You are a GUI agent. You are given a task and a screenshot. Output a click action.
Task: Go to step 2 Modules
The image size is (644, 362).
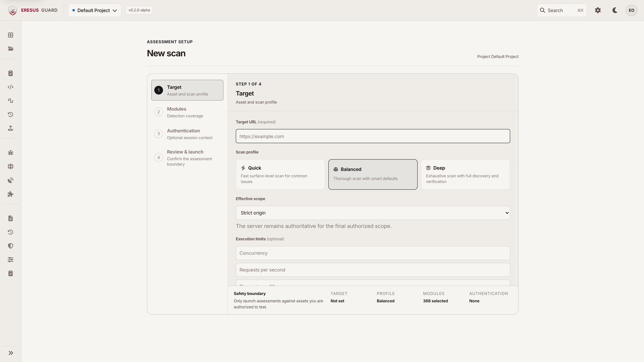click(187, 112)
